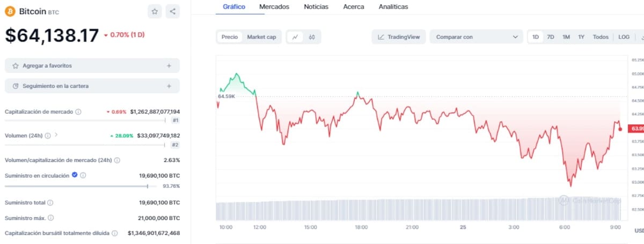Viewport: 644px width, 244px height.
Task: Open the Mercados tab
Action: coord(274,7)
